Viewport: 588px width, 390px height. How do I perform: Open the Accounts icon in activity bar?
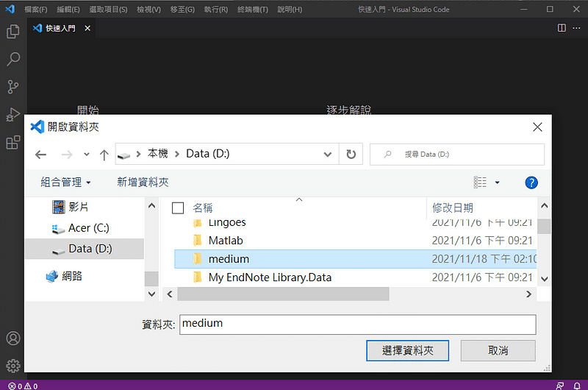click(x=12, y=338)
